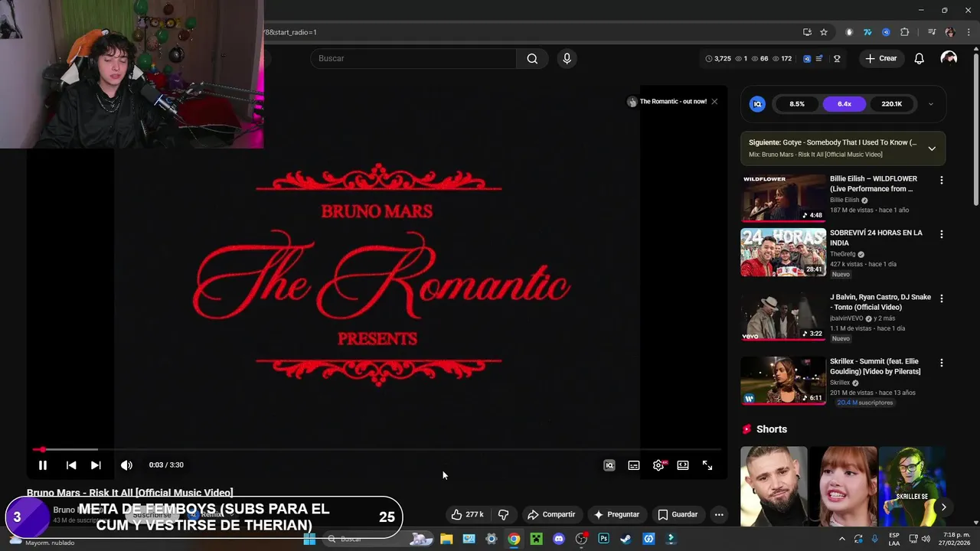Image resolution: width=980 pixels, height=551 pixels.
Task: Mute the video volume
Action: pyautogui.click(x=126, y=465)
